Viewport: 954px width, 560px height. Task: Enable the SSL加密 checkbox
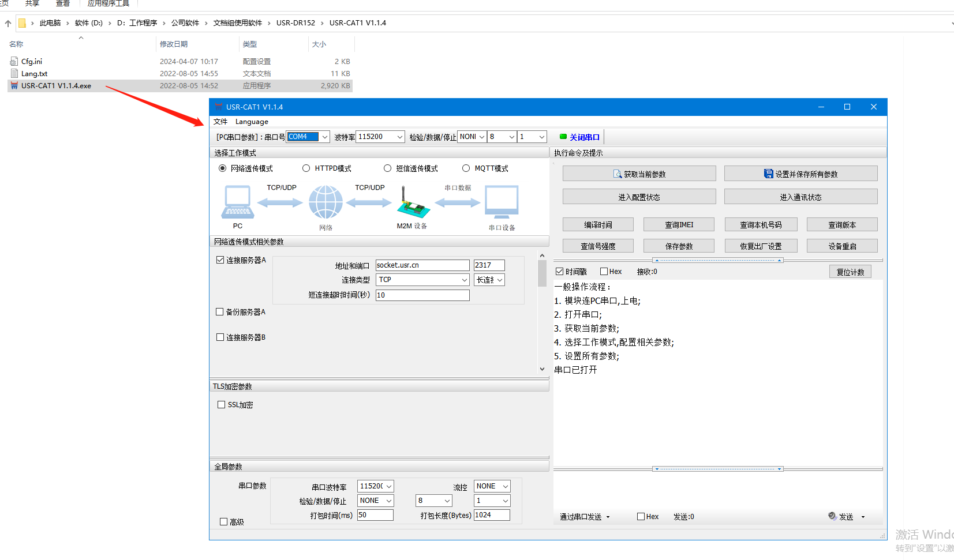[x=221, y=405]
